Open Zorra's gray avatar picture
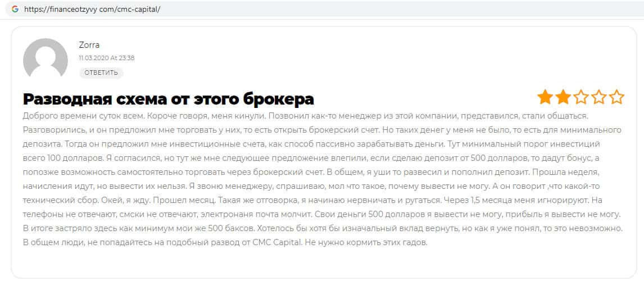The height and width of the screenshot is (289, 644). point(45,58)
